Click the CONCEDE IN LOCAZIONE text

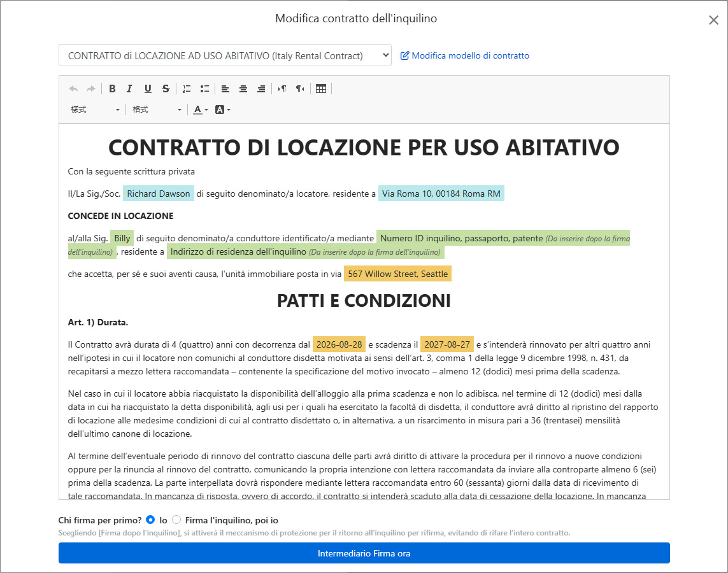click(x=121, y=216)
